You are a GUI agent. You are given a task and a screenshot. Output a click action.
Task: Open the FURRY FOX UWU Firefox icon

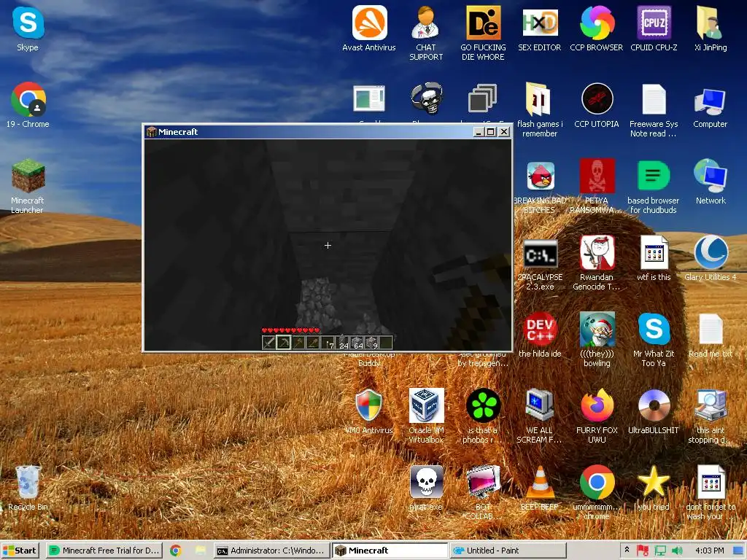pos(597,416)
